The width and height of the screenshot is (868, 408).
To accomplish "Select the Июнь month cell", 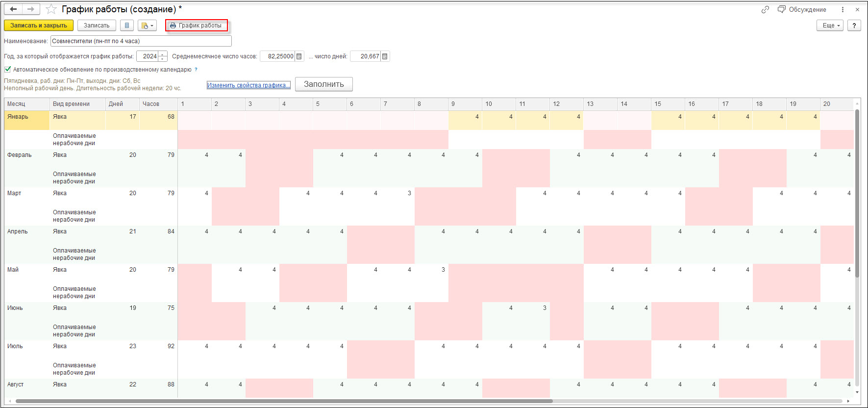I will point(27,311).
